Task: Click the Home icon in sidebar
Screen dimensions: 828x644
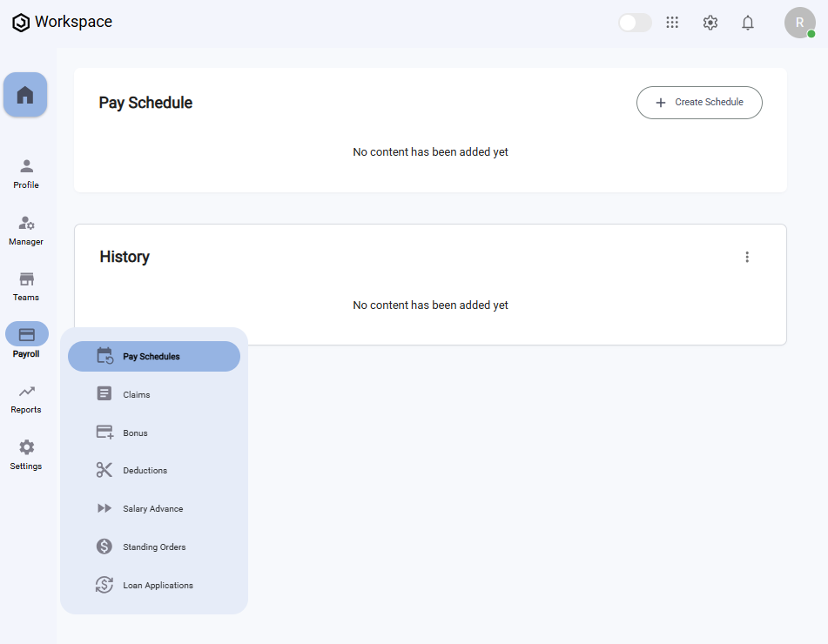Action: [x=25, y=95]
